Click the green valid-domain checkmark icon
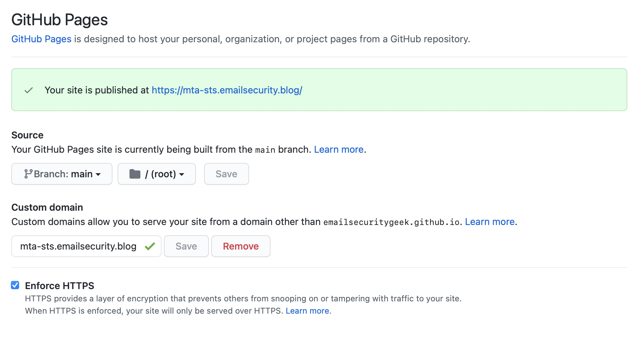The width and height of the screenshot is (644, 345). pos(150,246)
